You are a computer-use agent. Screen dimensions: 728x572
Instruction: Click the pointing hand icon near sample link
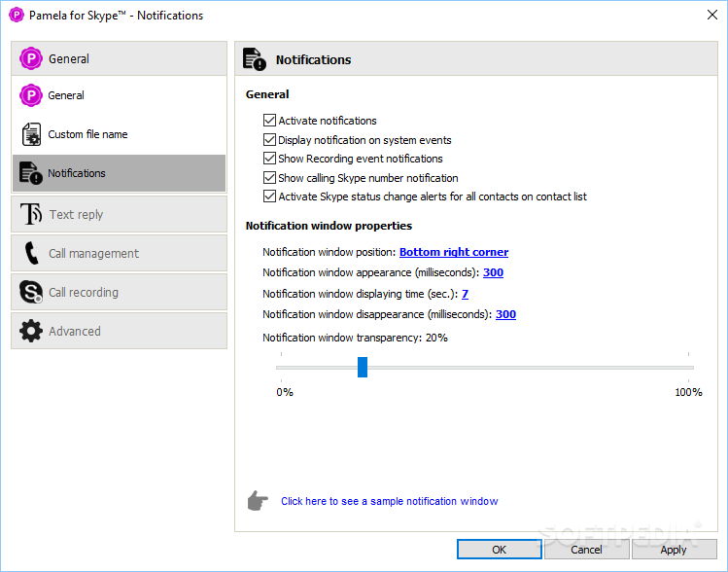tap(258, 500)
